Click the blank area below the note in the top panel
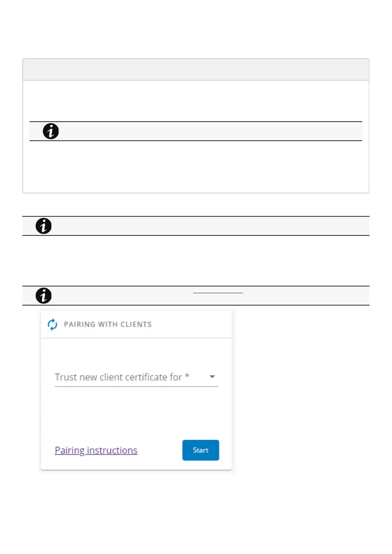Viewport: 392px width, 554px height. pyautogui.click(x=196, y=166)
